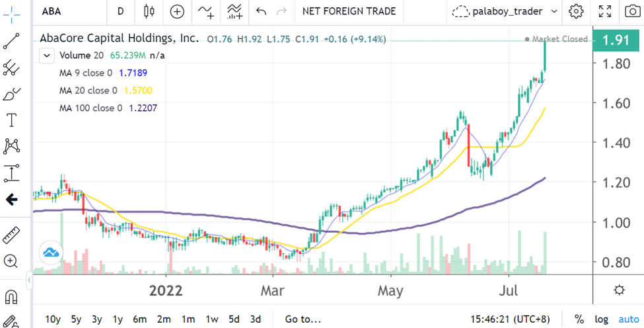Open the Go to... date dialog
Image resolution: width=644 pixels, height=328 pixels.
(303, 319)
